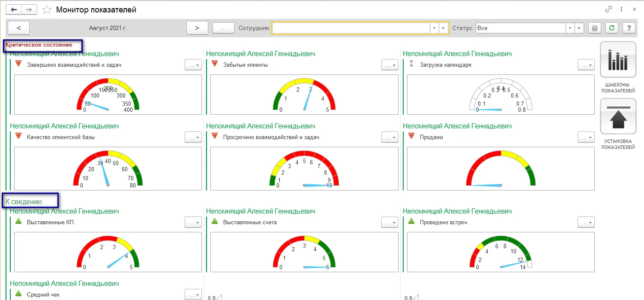Viewport: 644px width, 300px height.
Task: Click the Просрочено взаимодействий и задач gauge
Action: pyautogui.click(x=305, y=169)
